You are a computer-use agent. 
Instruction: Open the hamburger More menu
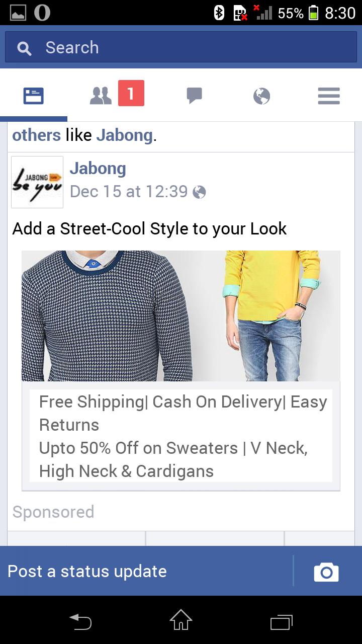pos(329,96)
